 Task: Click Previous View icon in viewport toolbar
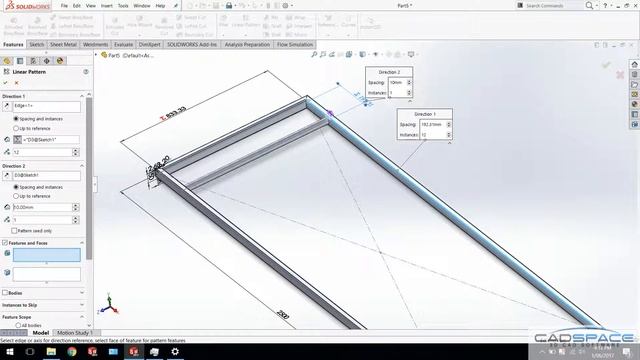[x=332, y=54]
